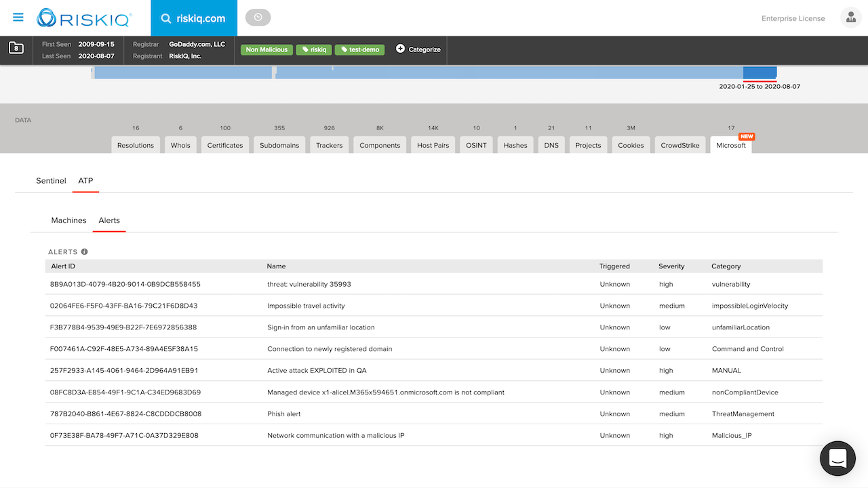Viewport: 868px width, 488px height.
Task: Click alert ID 8B9A013D-4079-4B20-9014-0B9DCB558455
Action: click(x=125, y=284)
